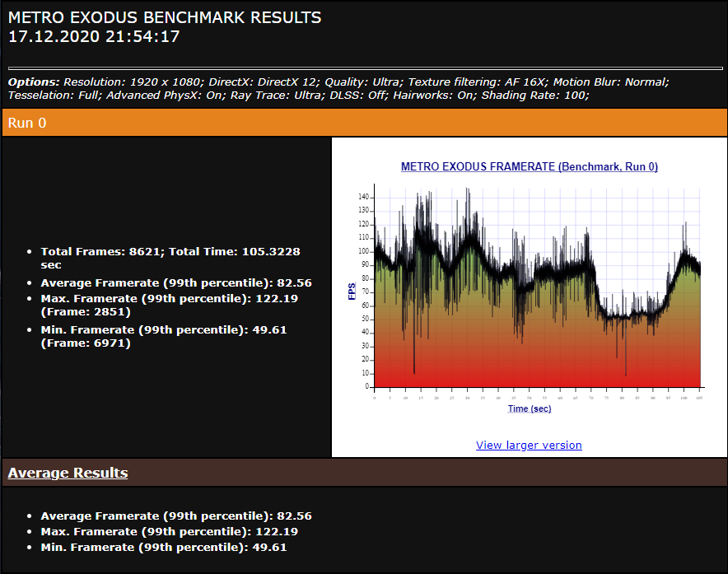728x574 pixels.
Task: Click Average Results Max. Framerate 122.19 line
Action: pos(170,532)
